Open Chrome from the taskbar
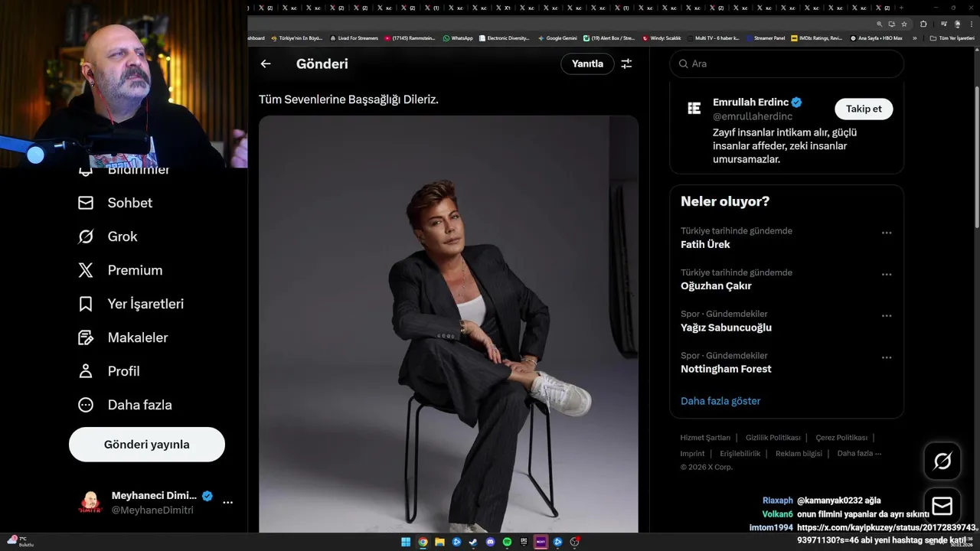Viewport: 980px width, 551px height. (423, 542)
